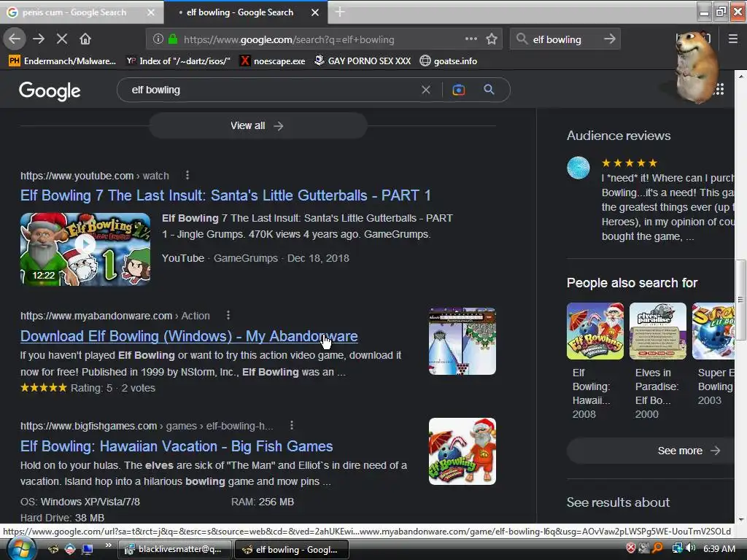Click the red security alert tray icon
This screenshot has width=747, height=560.
631,548
